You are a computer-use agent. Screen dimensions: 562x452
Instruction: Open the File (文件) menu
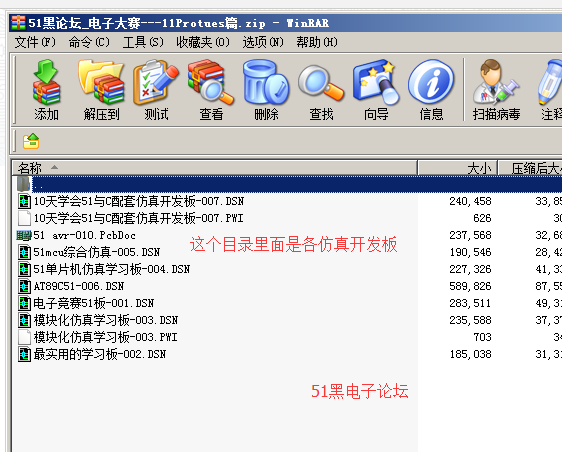click(x=35, y=42)
